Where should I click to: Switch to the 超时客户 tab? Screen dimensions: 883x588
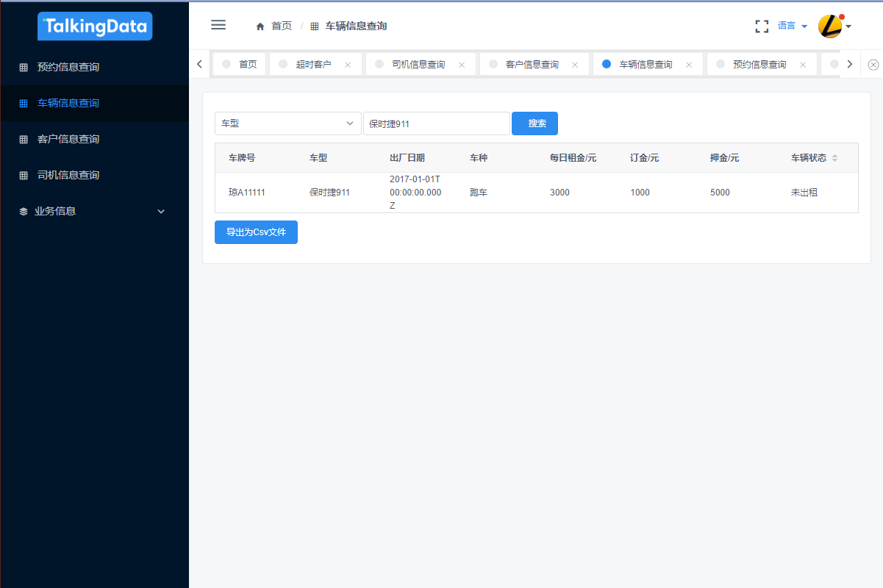[x=314, y=65]
